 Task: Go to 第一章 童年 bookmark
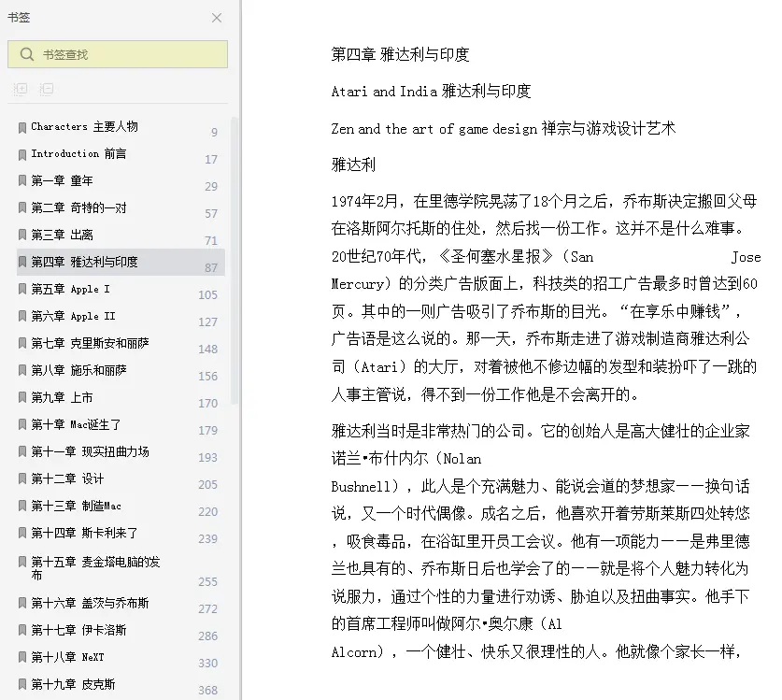coord(62,180)
